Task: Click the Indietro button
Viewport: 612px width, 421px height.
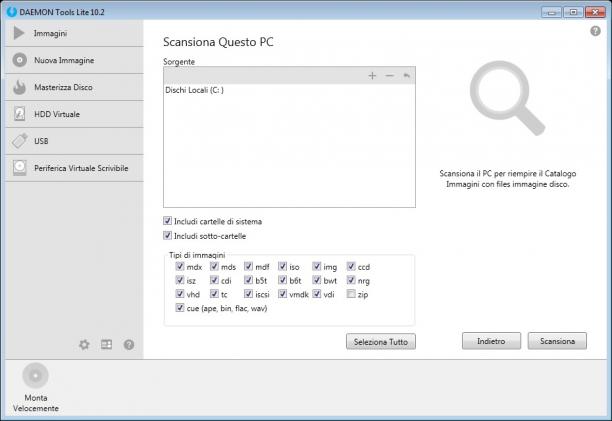Action: click(x=491, y=341)
